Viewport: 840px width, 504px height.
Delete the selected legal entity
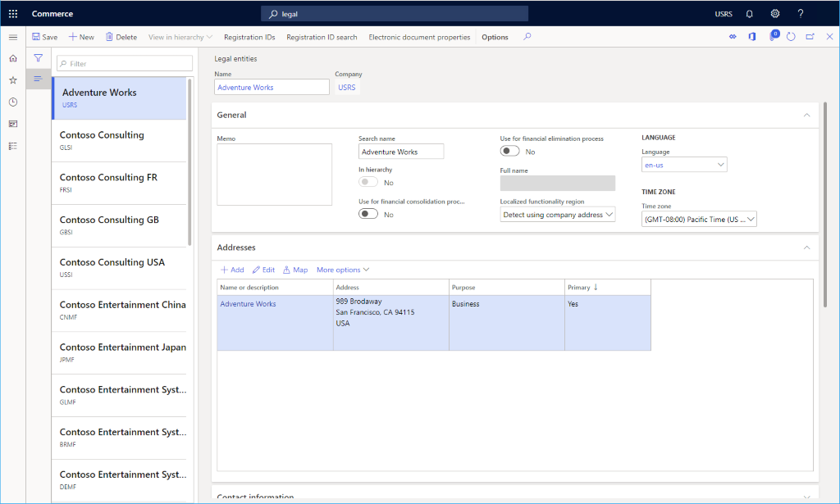tap(121, 37)
